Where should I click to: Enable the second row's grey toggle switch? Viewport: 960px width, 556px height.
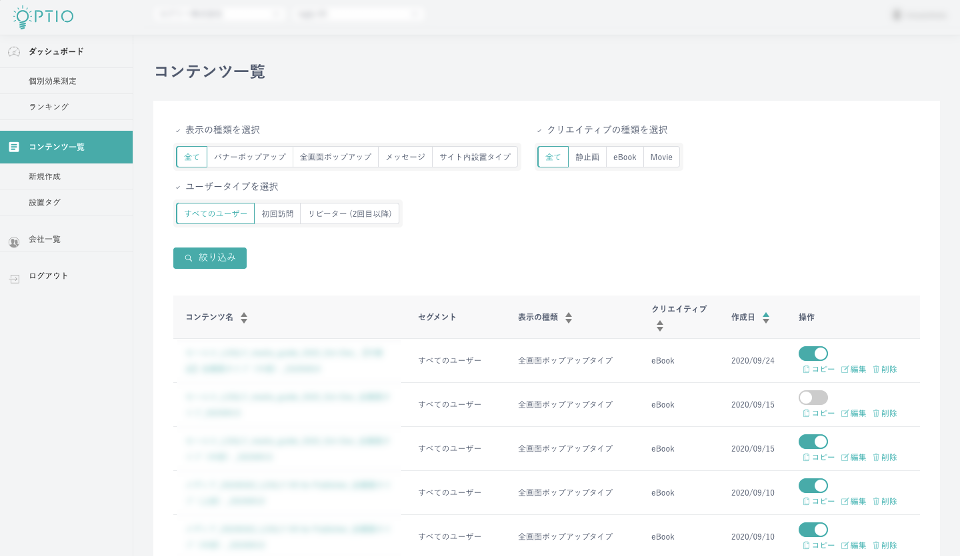813,397
